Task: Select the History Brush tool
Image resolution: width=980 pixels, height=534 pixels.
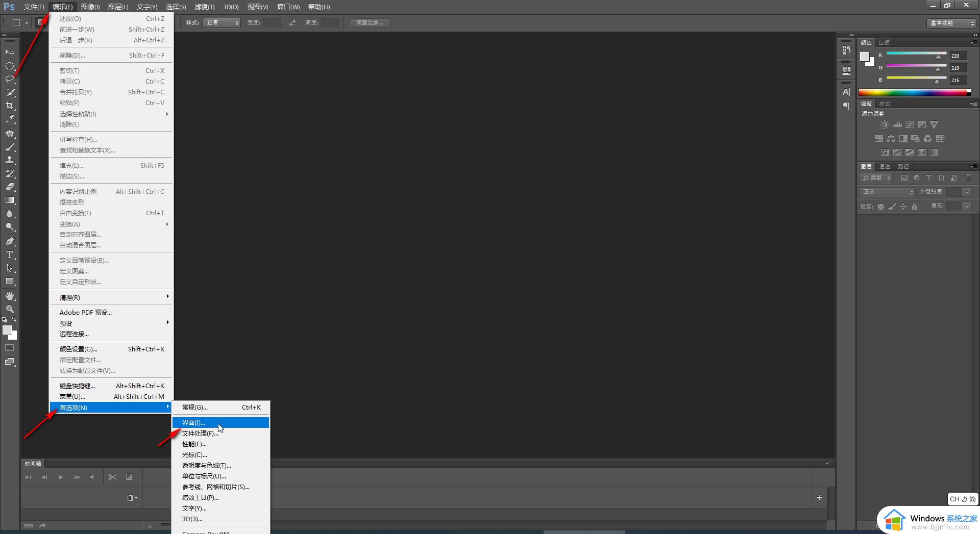Action: coord(10,173)
